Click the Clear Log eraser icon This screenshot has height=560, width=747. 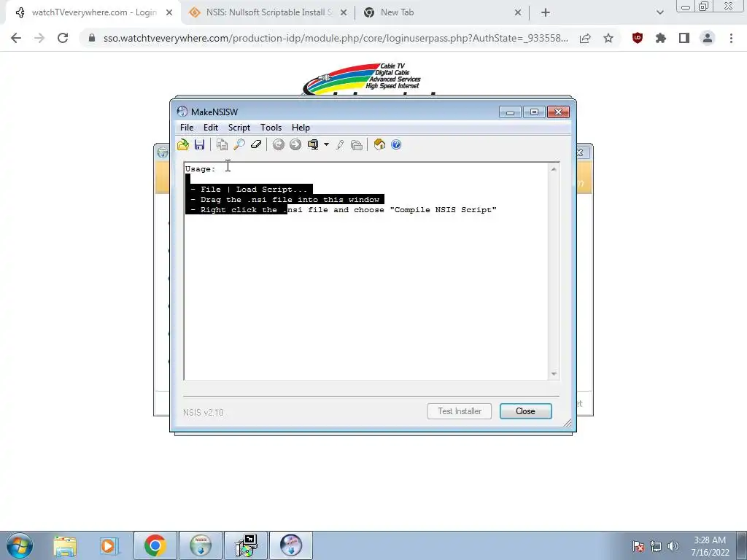[256, 145]
